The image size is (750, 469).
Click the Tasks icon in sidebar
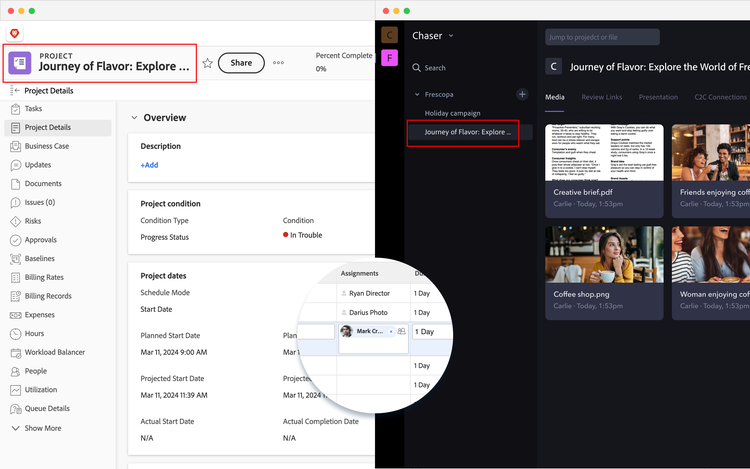point(16,109)
